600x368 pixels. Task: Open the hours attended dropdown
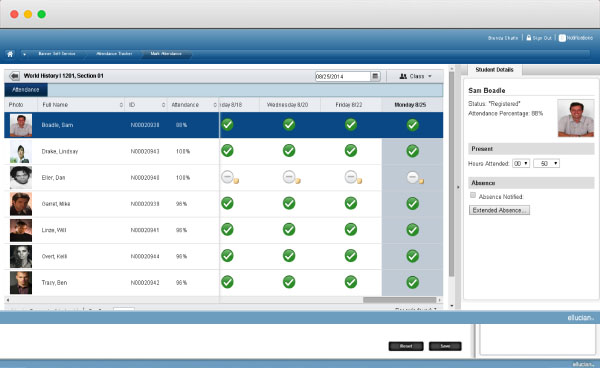tap(521, 163)
